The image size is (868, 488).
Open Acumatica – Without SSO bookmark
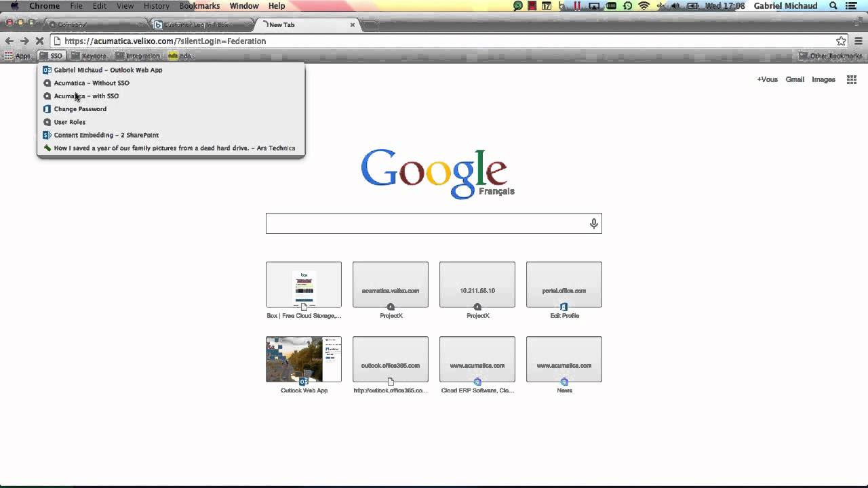171,83
